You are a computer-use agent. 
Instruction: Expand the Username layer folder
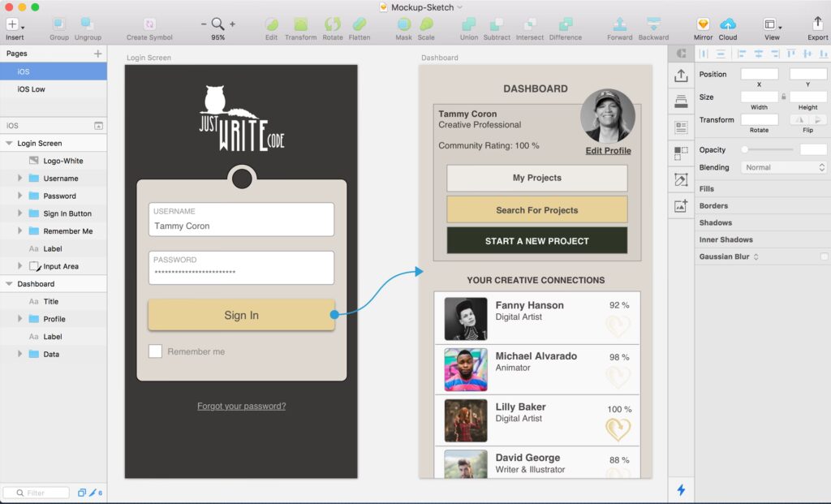(19, 179)
